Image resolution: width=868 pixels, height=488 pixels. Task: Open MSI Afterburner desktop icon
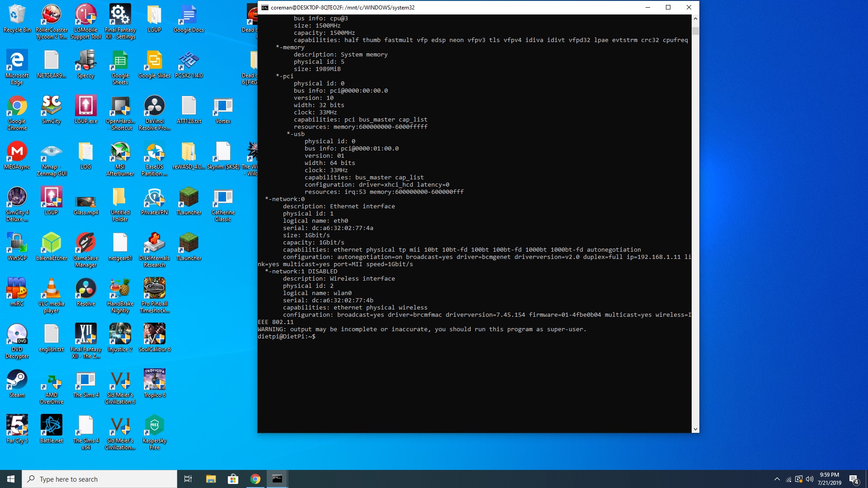[x=120, y=152]
